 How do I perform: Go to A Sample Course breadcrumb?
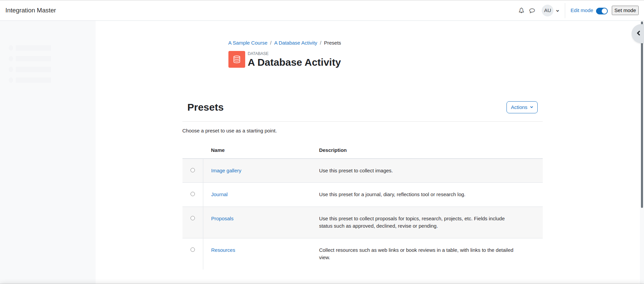coord(248,43)
